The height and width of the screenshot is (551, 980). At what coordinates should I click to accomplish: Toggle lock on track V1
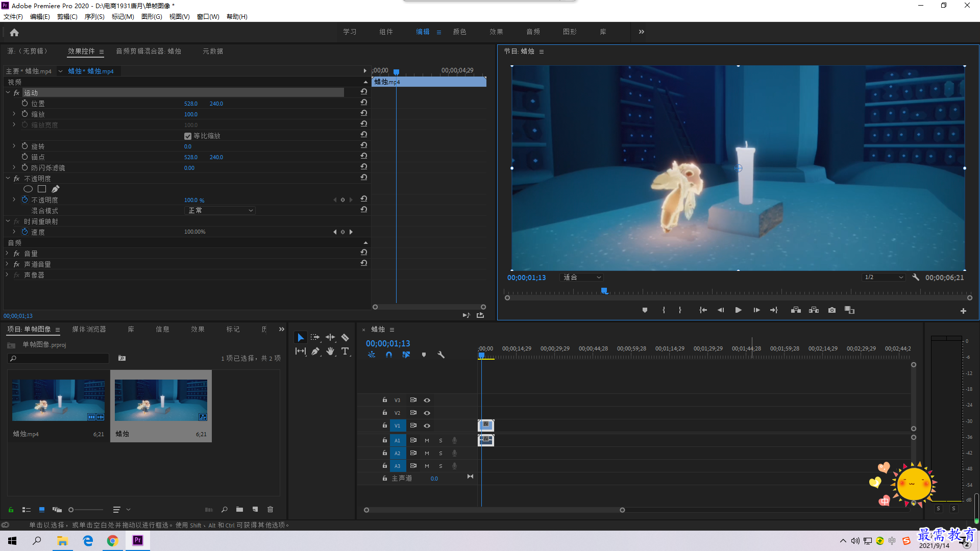385,425
